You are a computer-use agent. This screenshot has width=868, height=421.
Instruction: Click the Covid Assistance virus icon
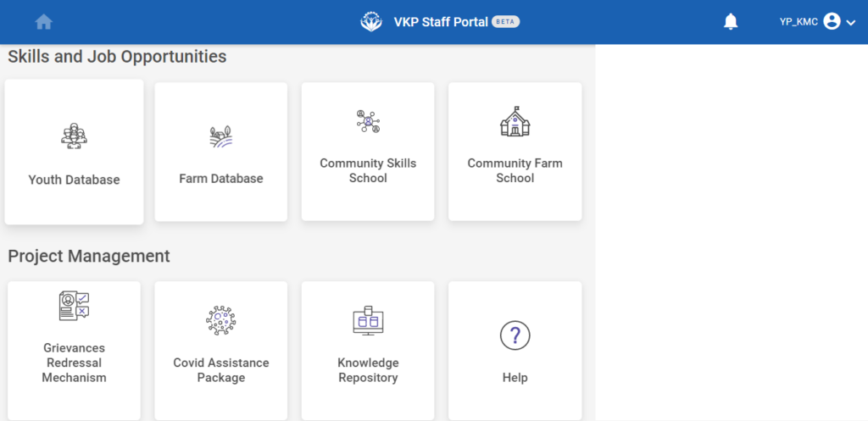(x=221, y=320)
